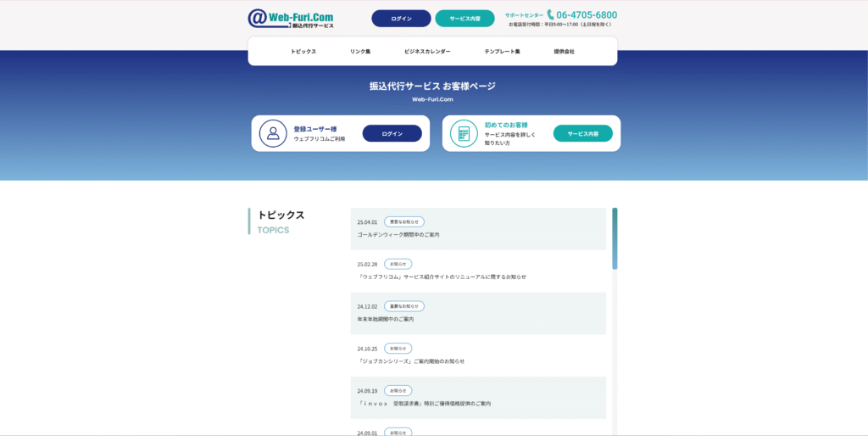Open the header サービス内容 button
868x436 pixels.
tap(465, 19)
